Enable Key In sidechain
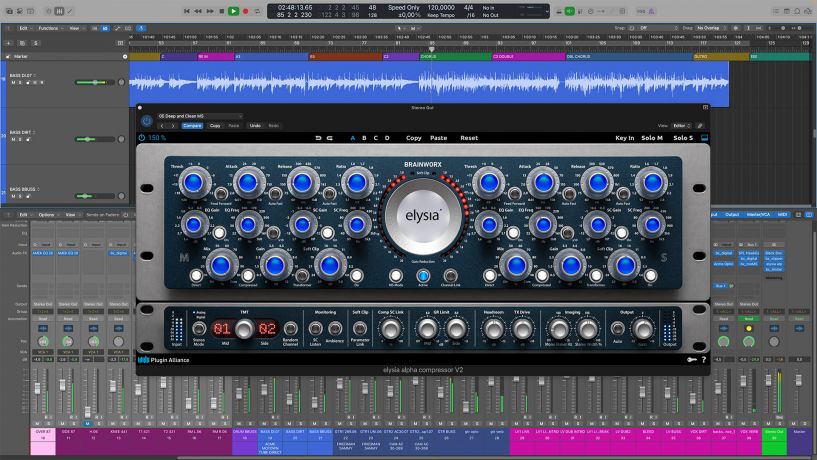Screen dimensions: 817x460 625,138
